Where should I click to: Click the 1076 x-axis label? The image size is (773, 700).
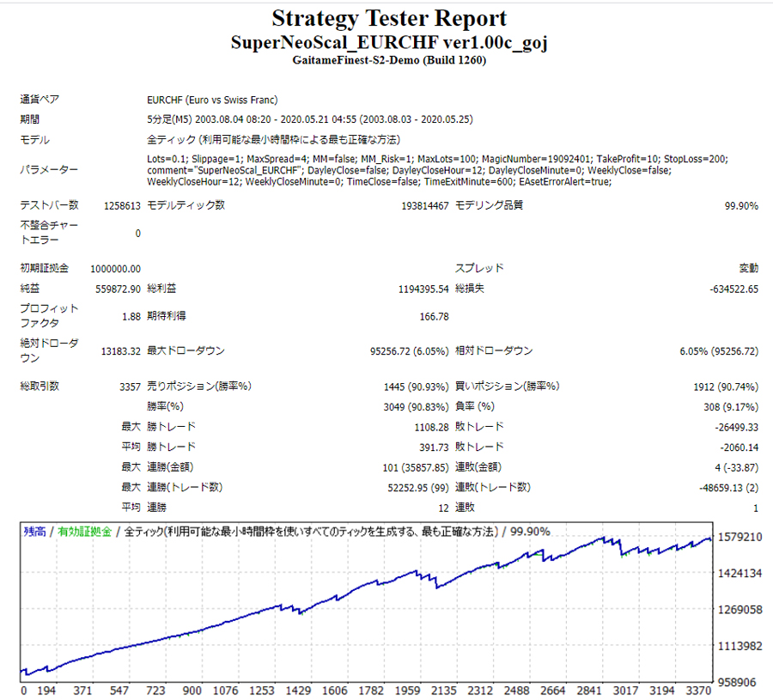225,691
